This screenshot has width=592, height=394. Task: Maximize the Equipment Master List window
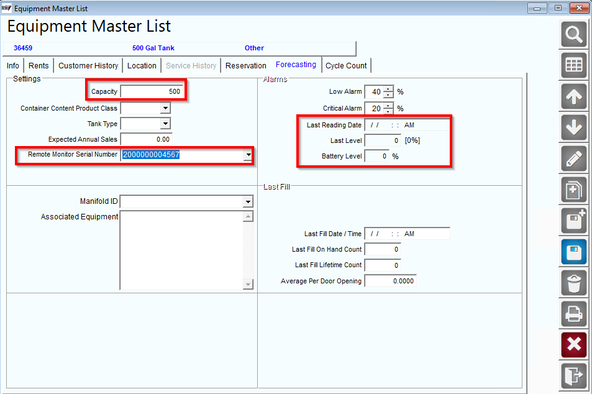(558, 8)
